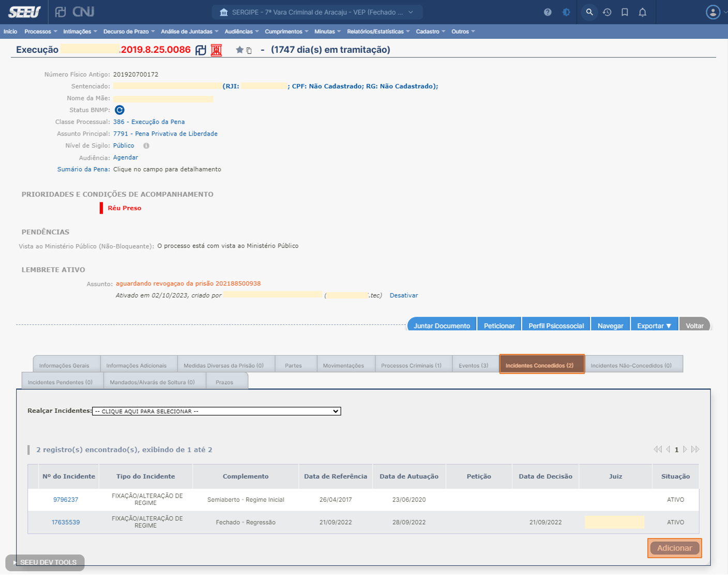
Task: Select the Incidentes Concedidos (2) tab
Action: pyautogui.click(x=541, y=364)
